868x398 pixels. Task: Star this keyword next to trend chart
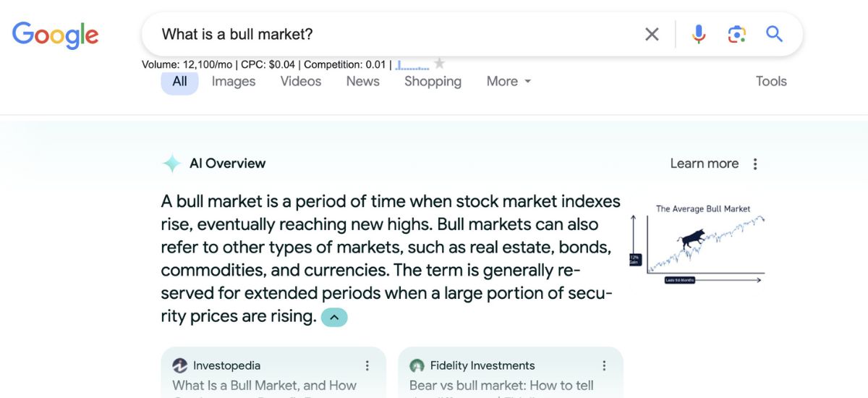(439, 64)
